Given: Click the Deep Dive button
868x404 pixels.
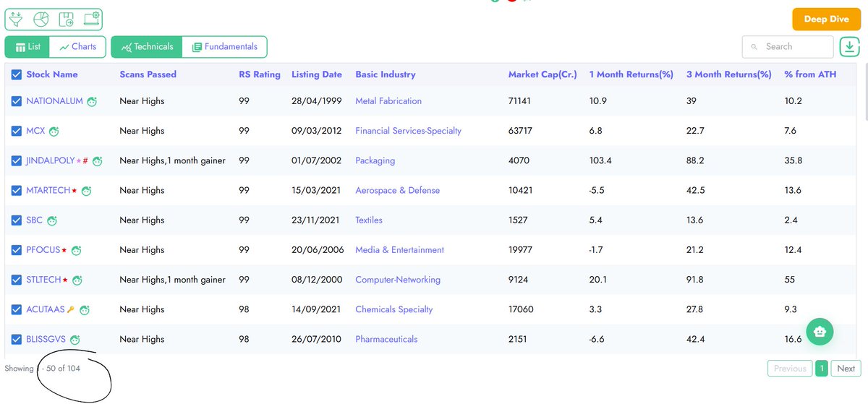Looking at the screenshot, I should pyautogui.click(x=826, y=19).
